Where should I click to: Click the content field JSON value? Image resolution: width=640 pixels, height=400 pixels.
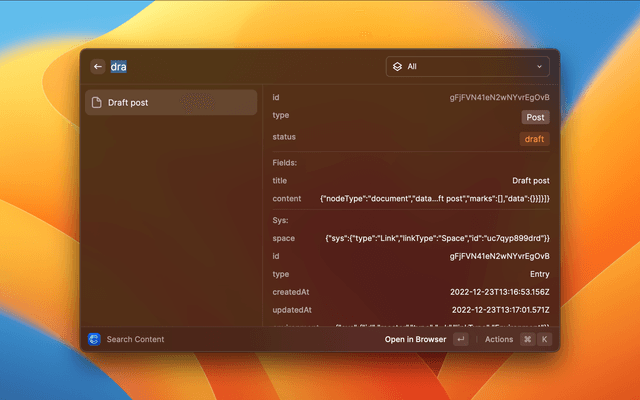[x=434, y=199]
